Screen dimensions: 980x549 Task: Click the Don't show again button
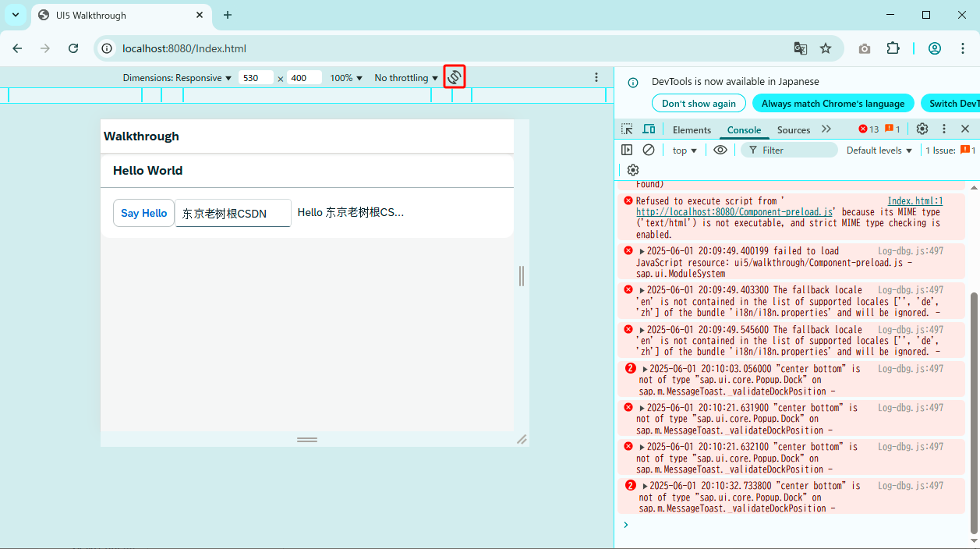click(x=699, y=102)
